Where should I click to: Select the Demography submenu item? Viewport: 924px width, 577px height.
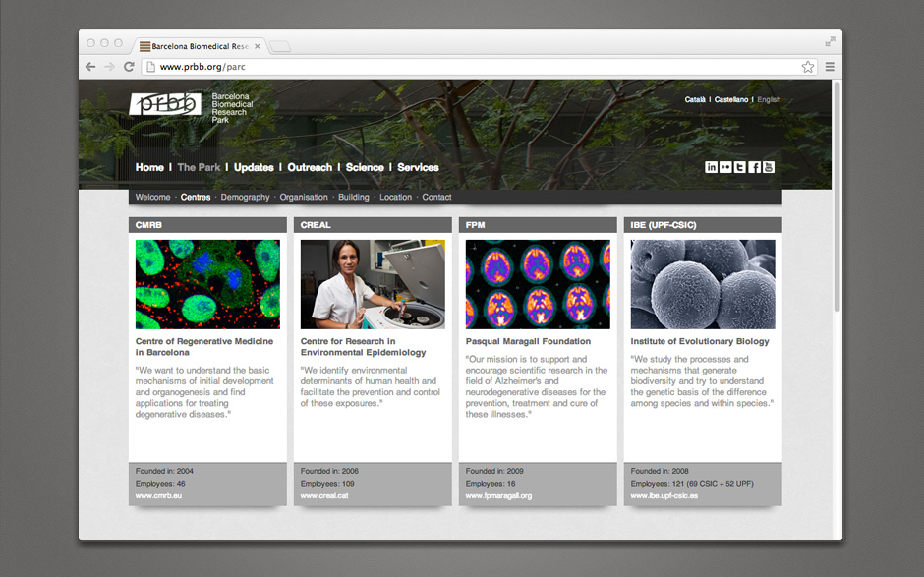point(245,198)
